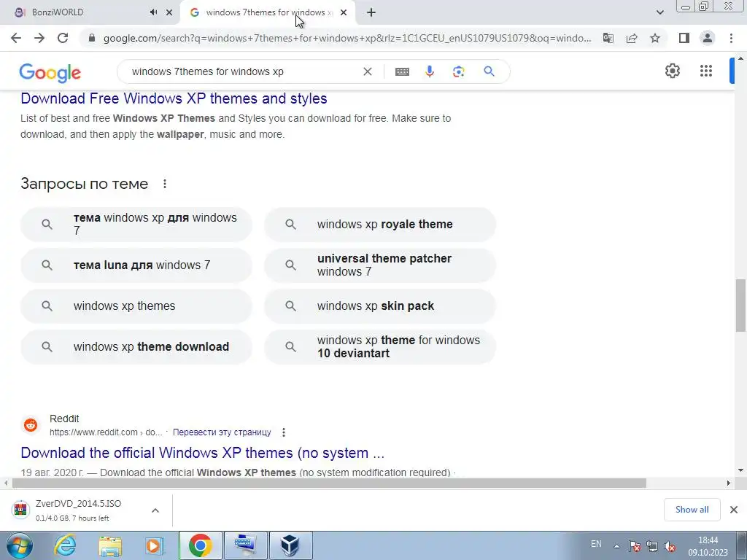The width and height of the screenshot is (747, 560).
Task: Search тема luna для windows 7
Action: coord(136,265)
